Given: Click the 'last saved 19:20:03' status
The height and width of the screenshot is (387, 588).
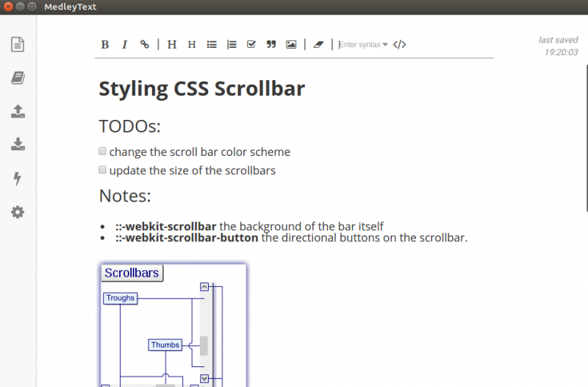Looking at the screenshot, I should [x=558, y=46].
